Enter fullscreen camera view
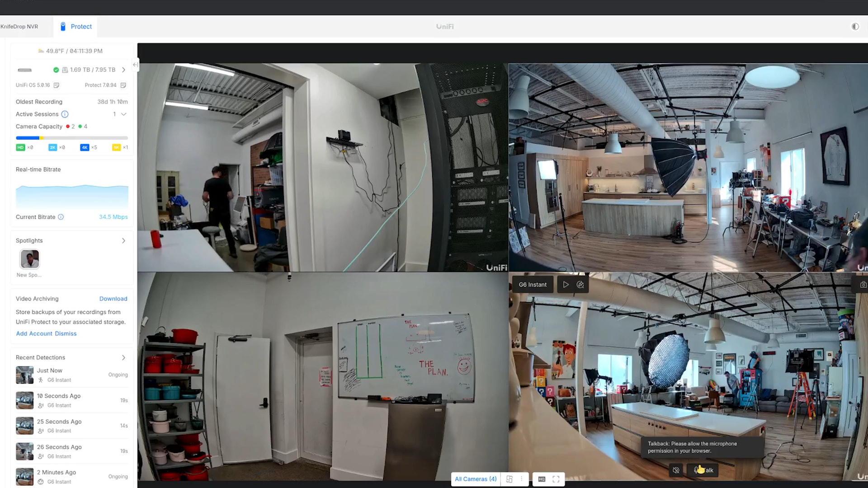This screenshot has height=488, width=868. click(x=556, y=479)
